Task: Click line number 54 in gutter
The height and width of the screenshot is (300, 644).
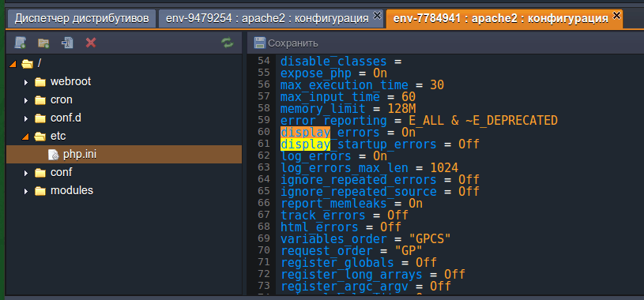Action: (264, 61)
